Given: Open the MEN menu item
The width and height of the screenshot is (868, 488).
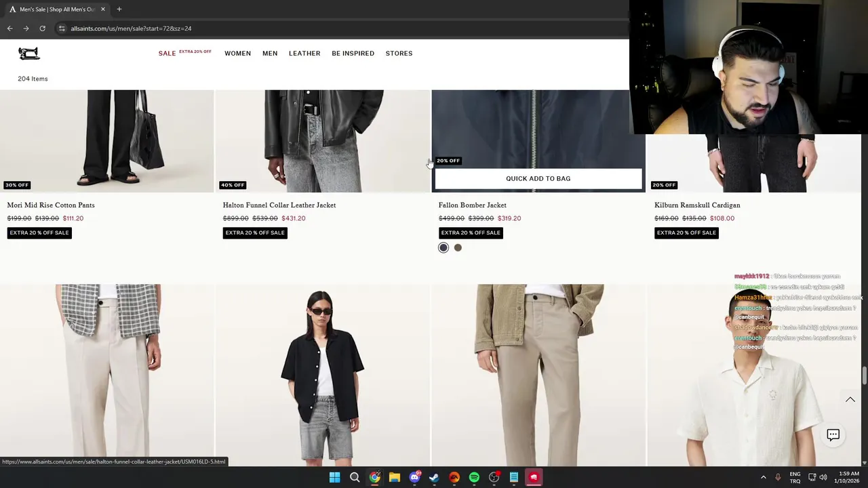Looking at the screenshot, I should pyautogui.click(x=270, y=54).
